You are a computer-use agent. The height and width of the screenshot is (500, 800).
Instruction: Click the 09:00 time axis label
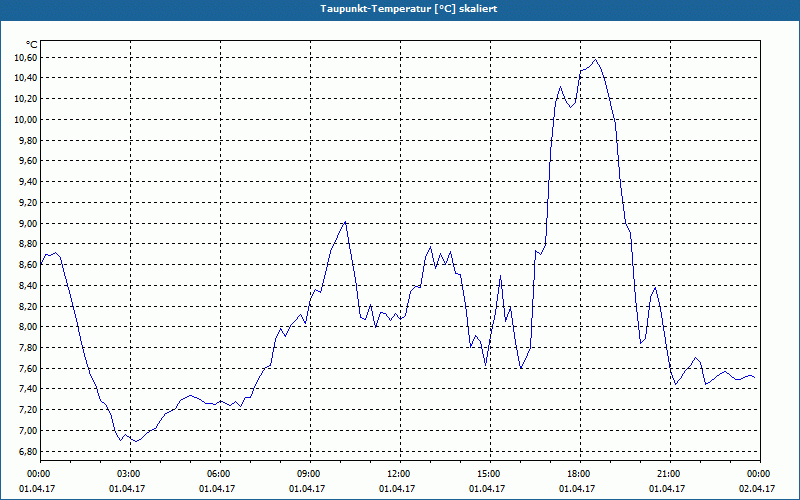point(308,474)
